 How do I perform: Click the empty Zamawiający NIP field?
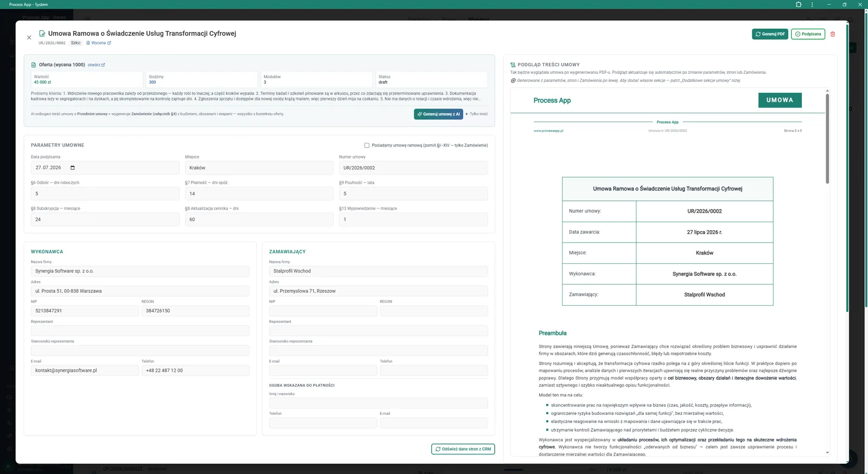tap(323, 311)
